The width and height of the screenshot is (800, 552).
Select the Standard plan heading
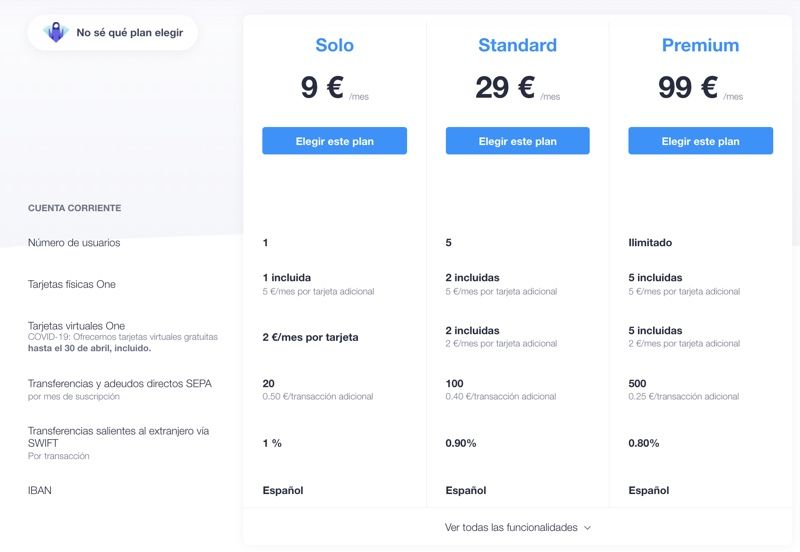[517, 45]
